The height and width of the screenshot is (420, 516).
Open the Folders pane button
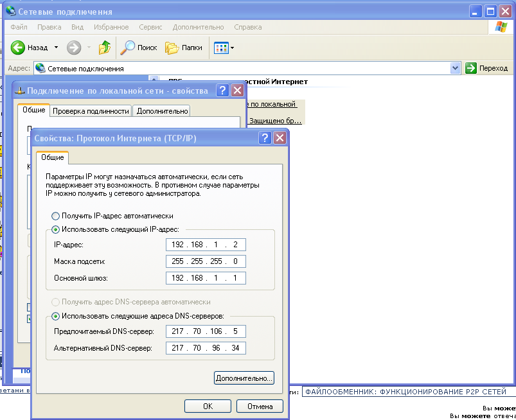pos(184,48)
